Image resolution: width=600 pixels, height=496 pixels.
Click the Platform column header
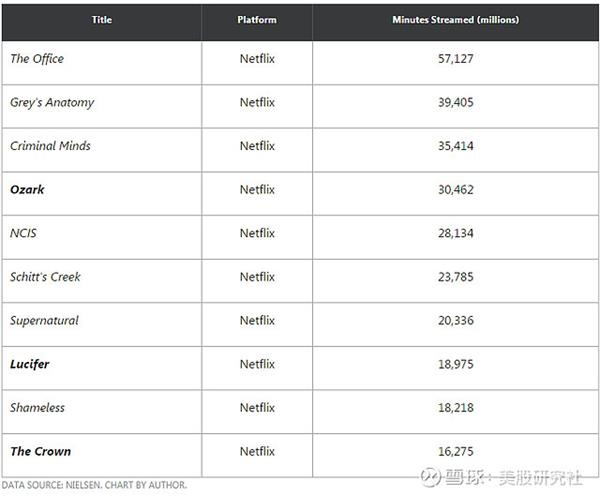257,20
